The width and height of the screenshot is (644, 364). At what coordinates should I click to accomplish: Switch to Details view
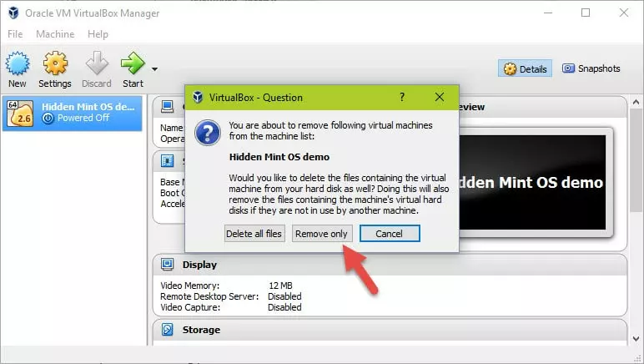click(x=525, y=68)
